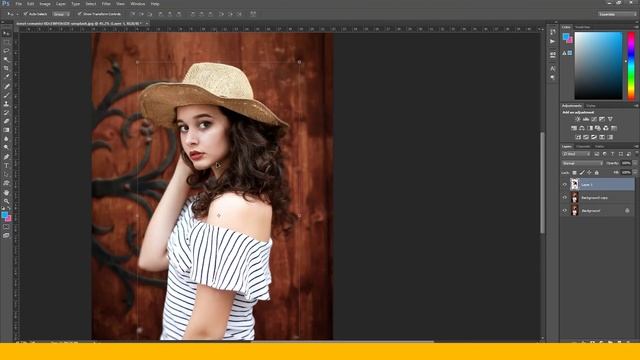Screen dimensions: 640x360
Task: Add a Hue/Saturation adjustment layer
Action: [574, 128]
